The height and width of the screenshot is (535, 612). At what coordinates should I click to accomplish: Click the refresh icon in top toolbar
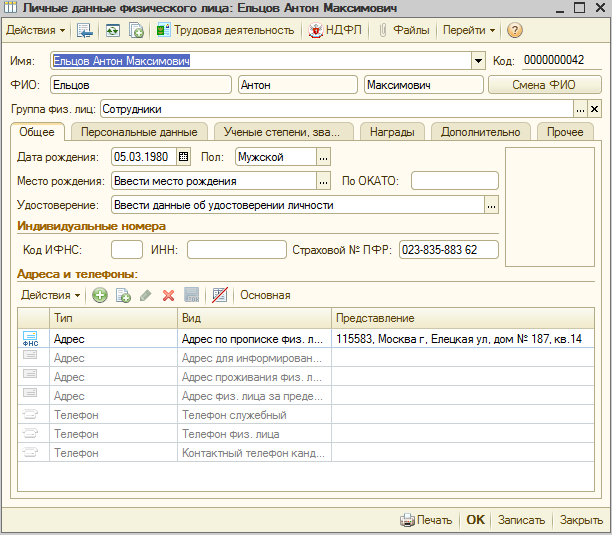(113, 30)
